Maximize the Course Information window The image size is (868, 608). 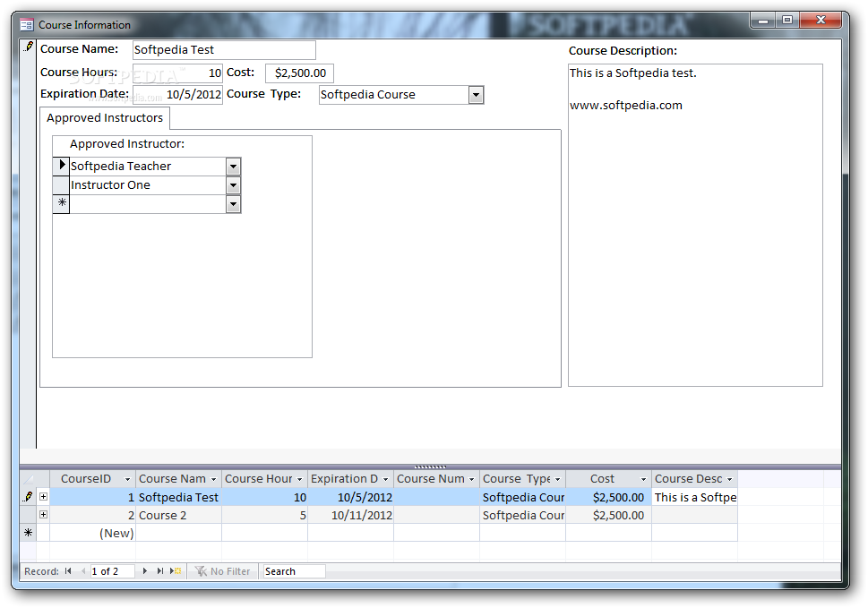point(786,21)
